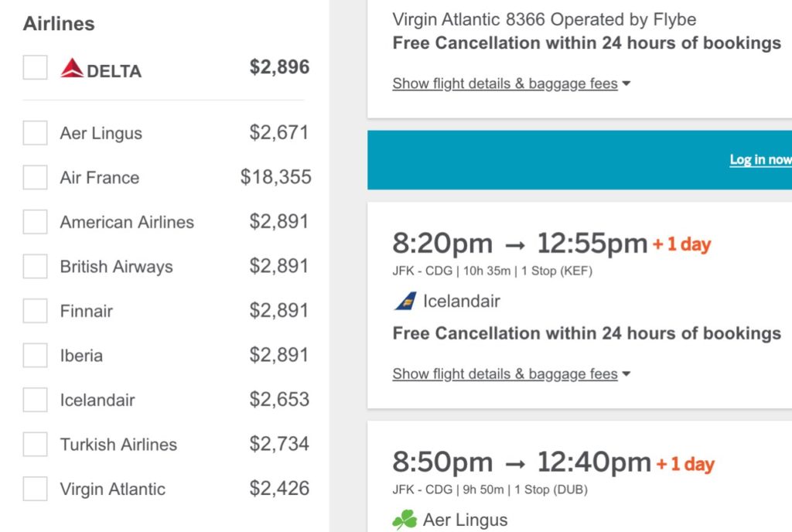Click the Aer Lingus shamrock icon
This screenshot has height=532, width=792.
click(x=405, y=519)
